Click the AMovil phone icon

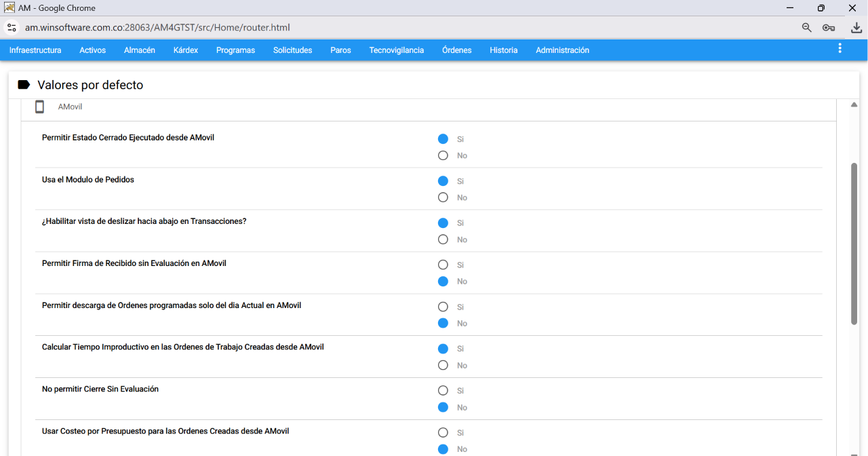[40, 107]
